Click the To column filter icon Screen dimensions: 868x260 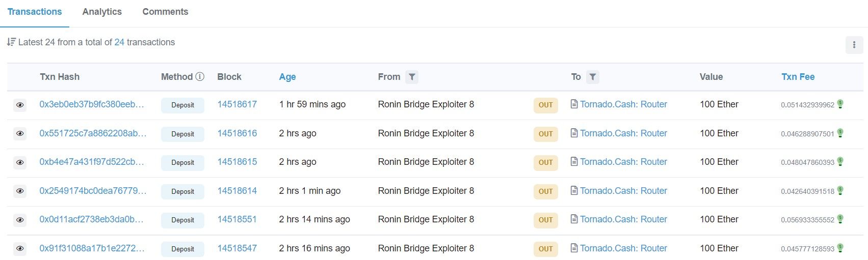(592, 77)
